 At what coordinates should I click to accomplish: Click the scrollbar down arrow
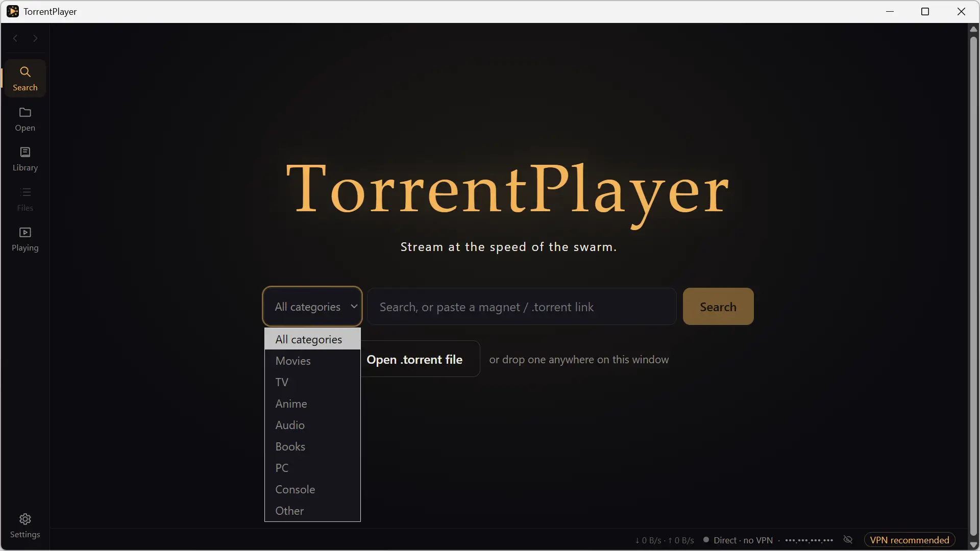tap(973, 545)
